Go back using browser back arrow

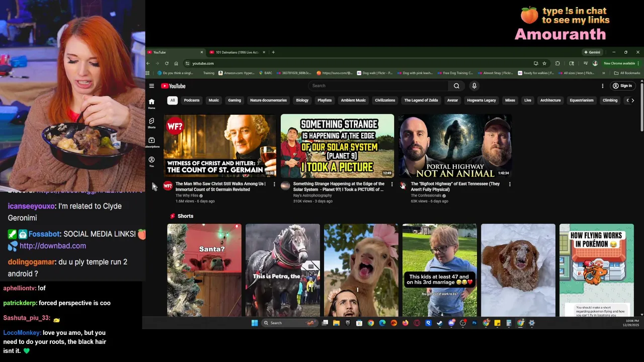pyautogui.click(x=148, y=63)
